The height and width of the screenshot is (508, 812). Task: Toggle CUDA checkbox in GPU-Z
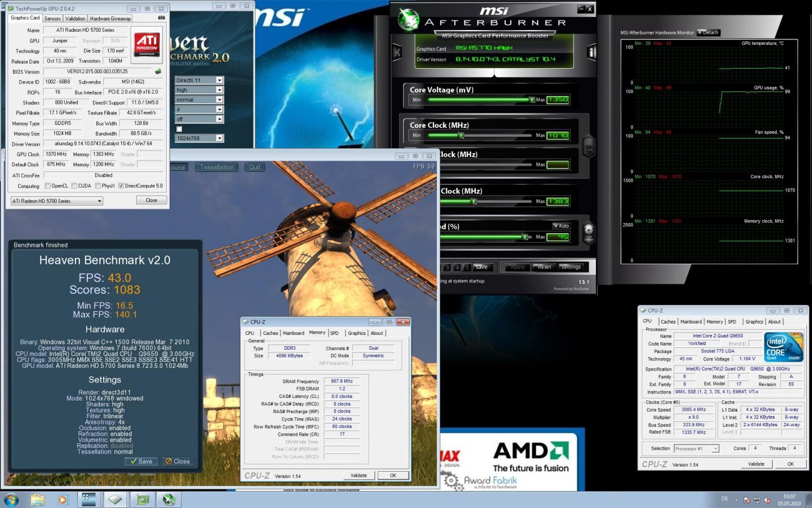(74, 186)
